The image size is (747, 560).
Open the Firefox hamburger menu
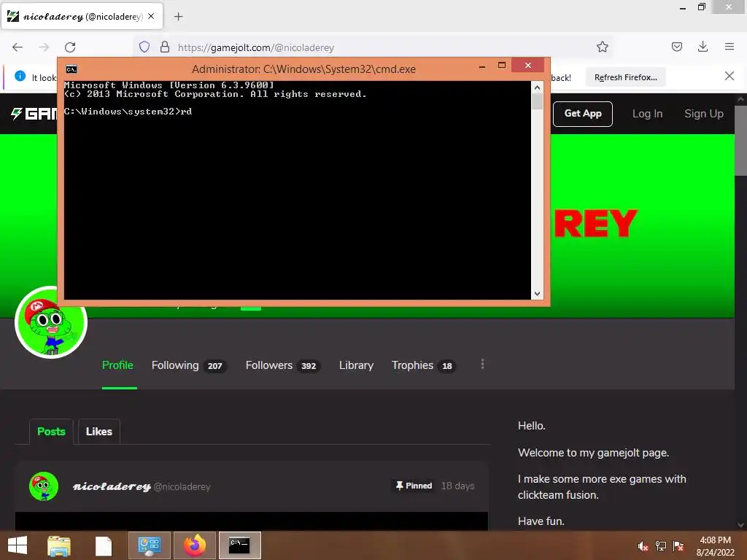point(729,47)
